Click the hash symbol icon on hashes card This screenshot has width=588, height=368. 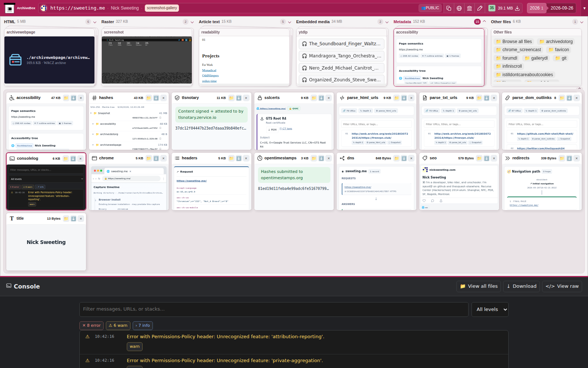(94, 98)
